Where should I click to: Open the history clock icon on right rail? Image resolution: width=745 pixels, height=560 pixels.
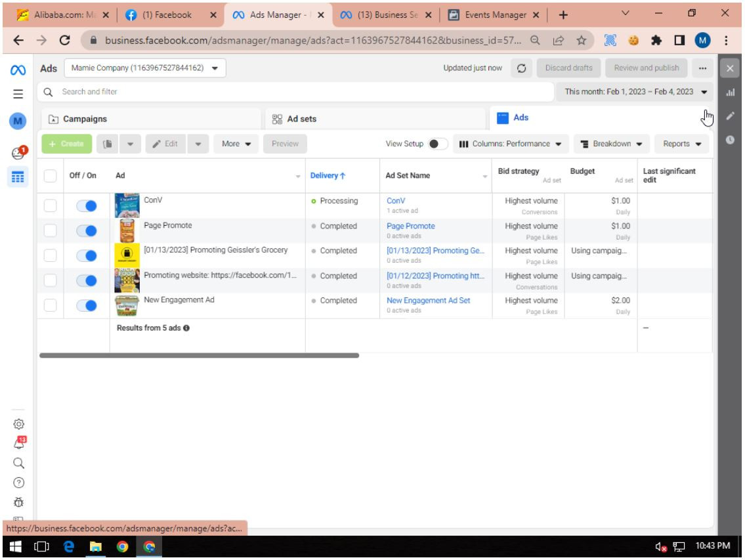731,139
